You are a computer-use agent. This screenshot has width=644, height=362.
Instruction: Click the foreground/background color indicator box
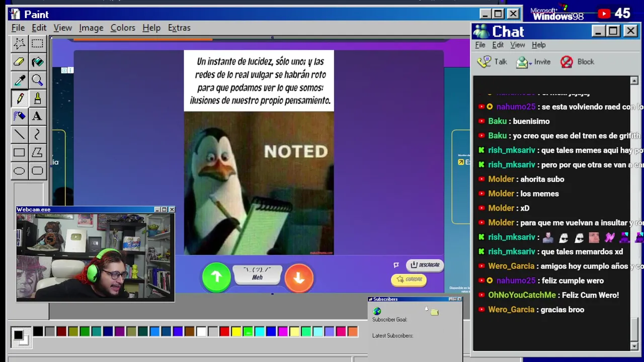click(20, 336)
